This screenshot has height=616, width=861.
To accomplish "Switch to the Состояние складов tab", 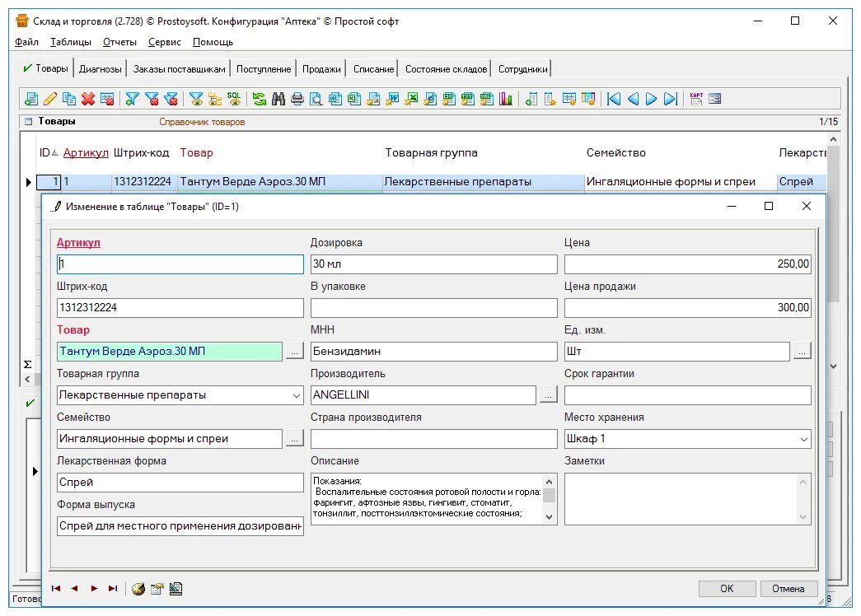I will pyautogui.click(x=446, y=69).
